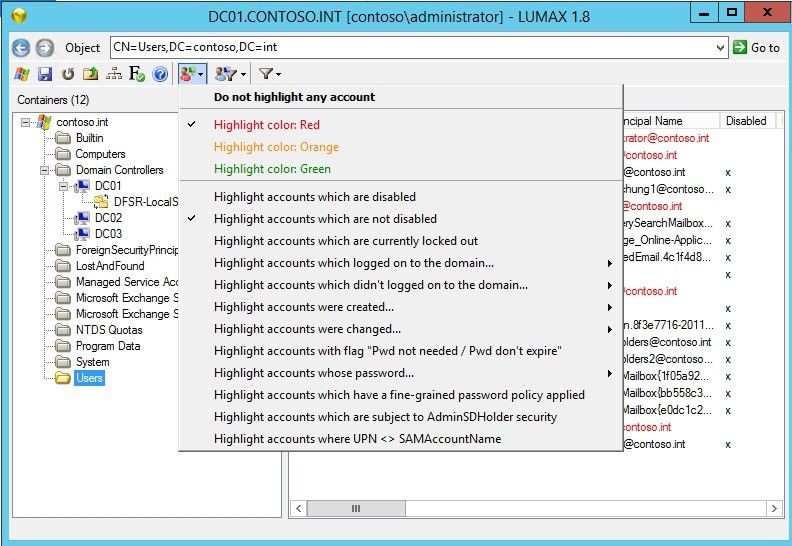
Task: Select the Managed Service Accounts container
Action: [x=127, y=282]
